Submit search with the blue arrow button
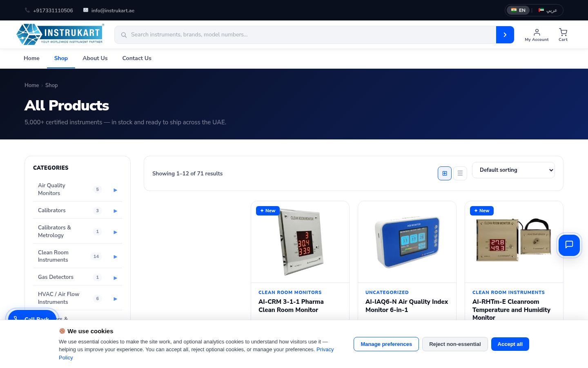The width and height of the screenshot is (588, 368). pyautogui.click(x=505, y=35)
